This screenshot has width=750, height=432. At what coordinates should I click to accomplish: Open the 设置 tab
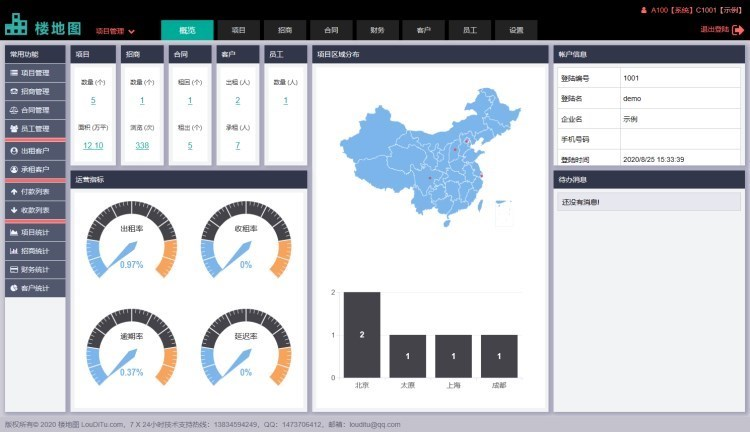[516, 31]
